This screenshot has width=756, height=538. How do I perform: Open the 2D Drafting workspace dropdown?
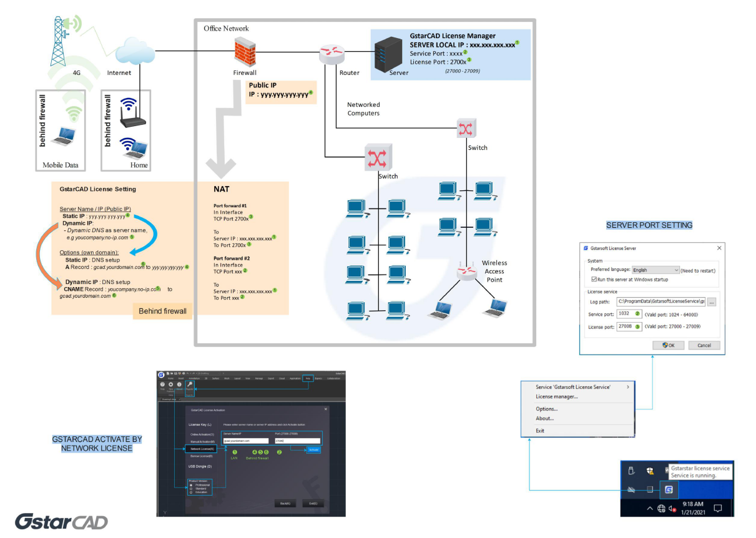click(209, 373)
